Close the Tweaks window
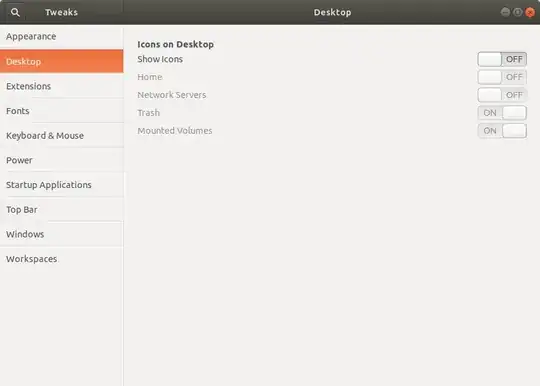 (530, 12)
